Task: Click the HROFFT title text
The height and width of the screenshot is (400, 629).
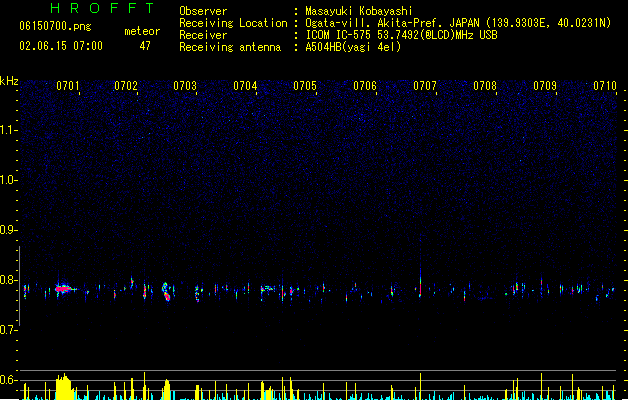Action: [x=102, y=8]
